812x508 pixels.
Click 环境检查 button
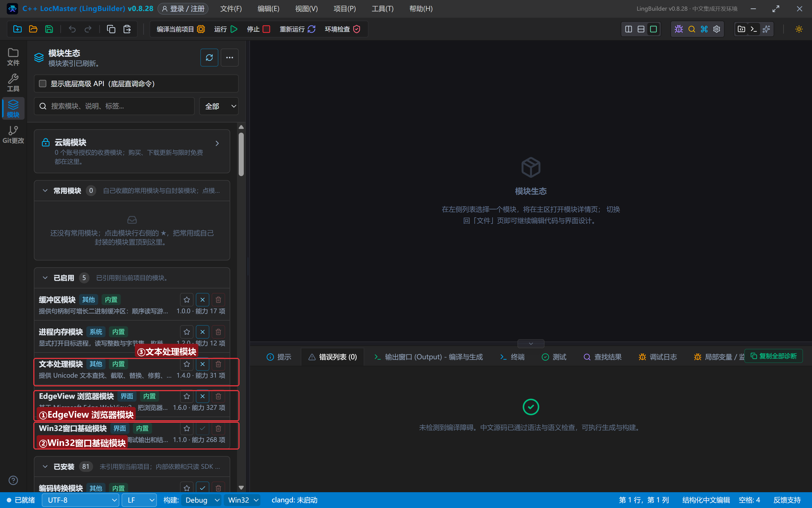click(x=343, y=29)
